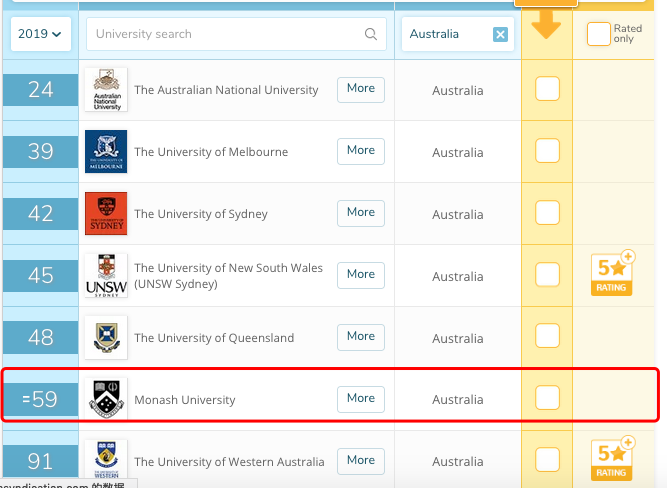Open the Australia country filter dropdown
The height and width of the screenshot is (488, 667).
click(x=447, y=34)
